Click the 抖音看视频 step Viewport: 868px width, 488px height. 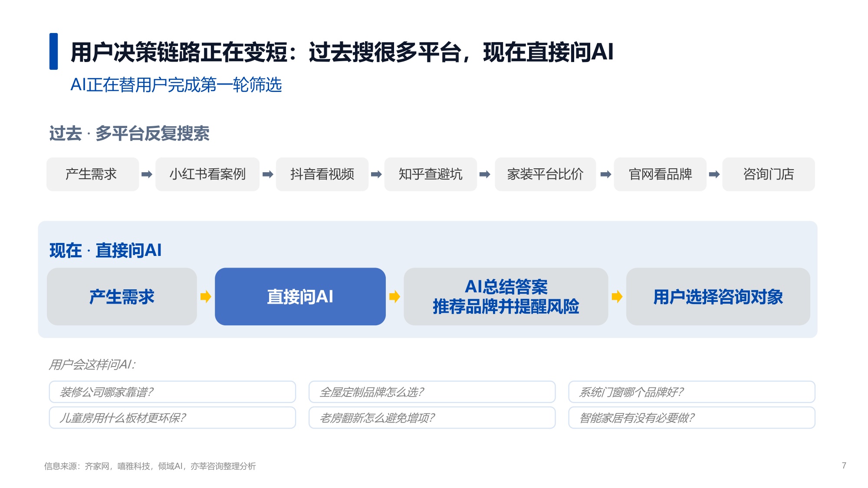322,174
